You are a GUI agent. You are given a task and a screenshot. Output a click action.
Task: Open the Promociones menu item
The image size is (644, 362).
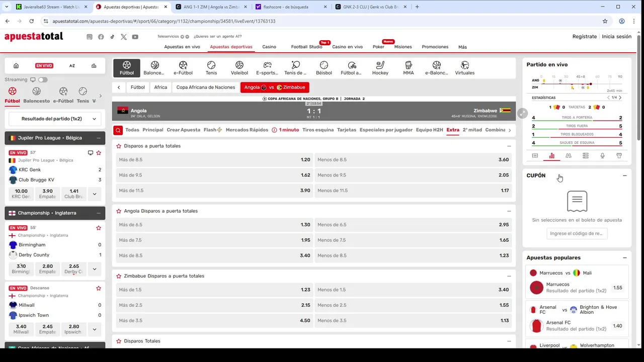tap(435, 47)
